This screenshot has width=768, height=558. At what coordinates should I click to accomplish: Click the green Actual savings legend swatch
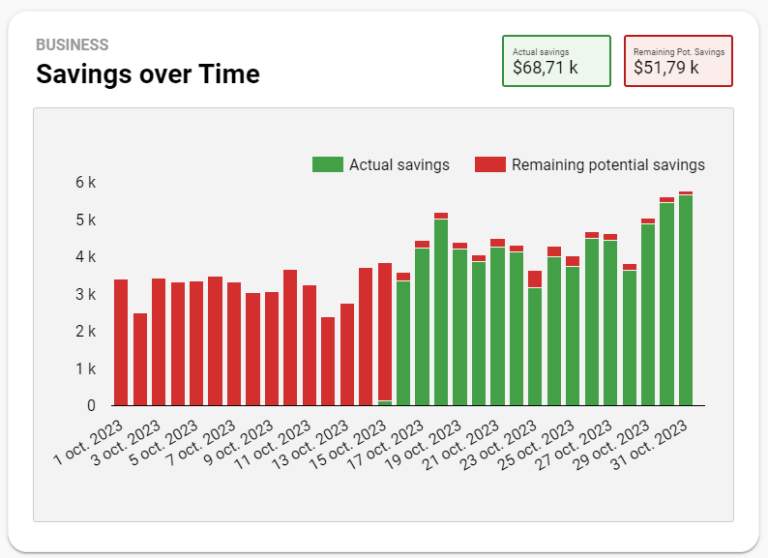(327, 165)
